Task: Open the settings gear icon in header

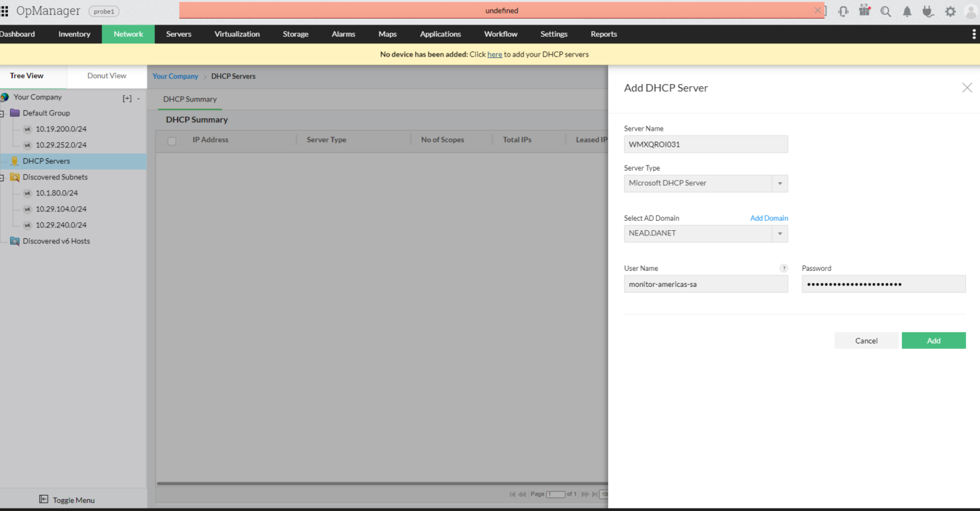Action: [x=951, y=11]
